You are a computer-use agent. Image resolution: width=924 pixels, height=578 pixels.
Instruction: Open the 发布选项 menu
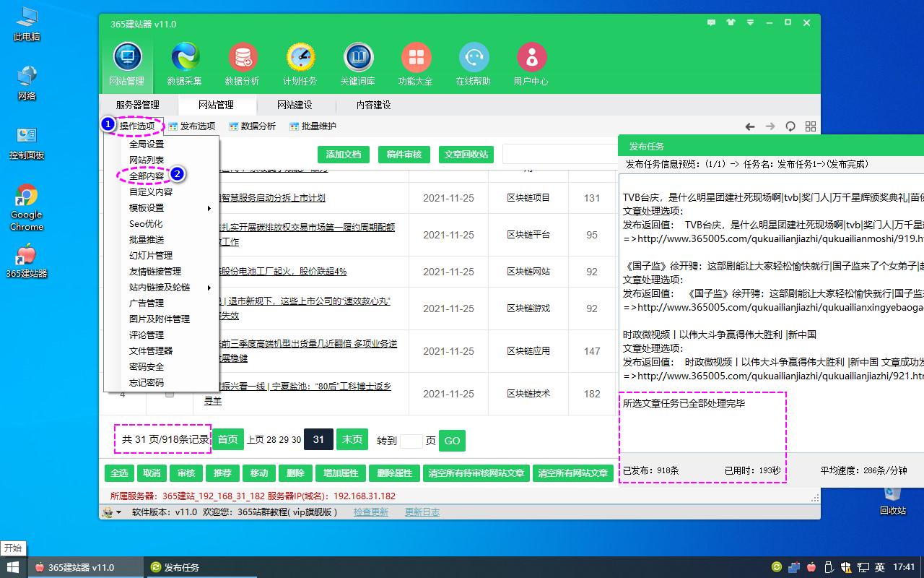(x=192, y=126)
